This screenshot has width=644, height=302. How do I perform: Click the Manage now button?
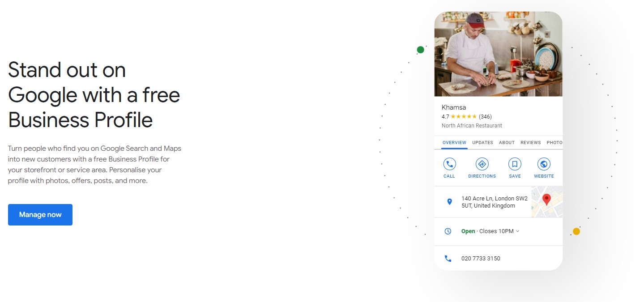coord(40,215)
